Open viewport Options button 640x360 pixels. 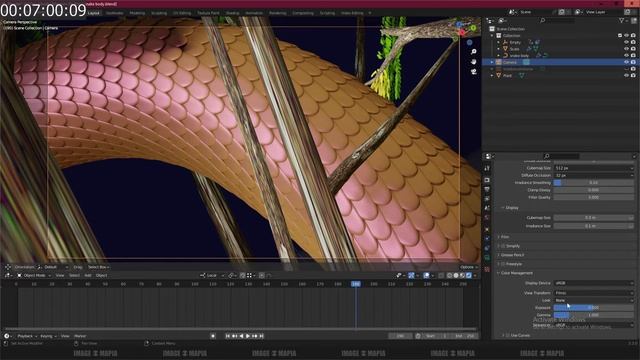[468, 267]
